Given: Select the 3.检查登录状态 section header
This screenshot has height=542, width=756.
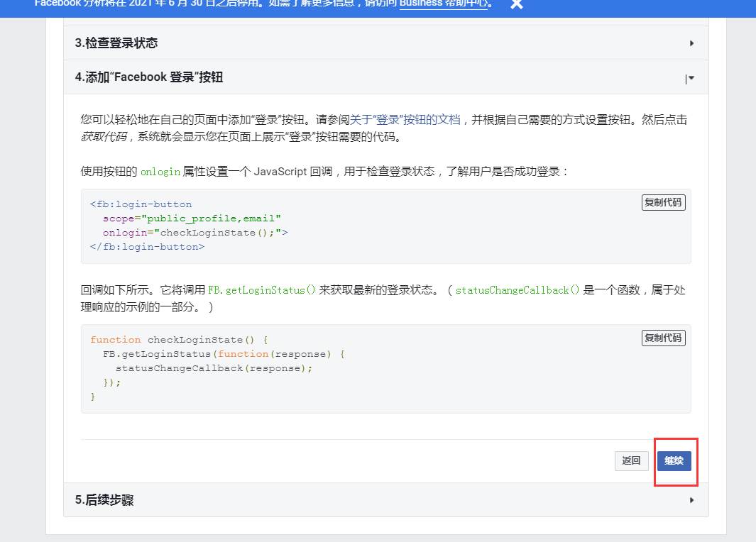Looking at the screenshot, I should [x=385, y=43].
